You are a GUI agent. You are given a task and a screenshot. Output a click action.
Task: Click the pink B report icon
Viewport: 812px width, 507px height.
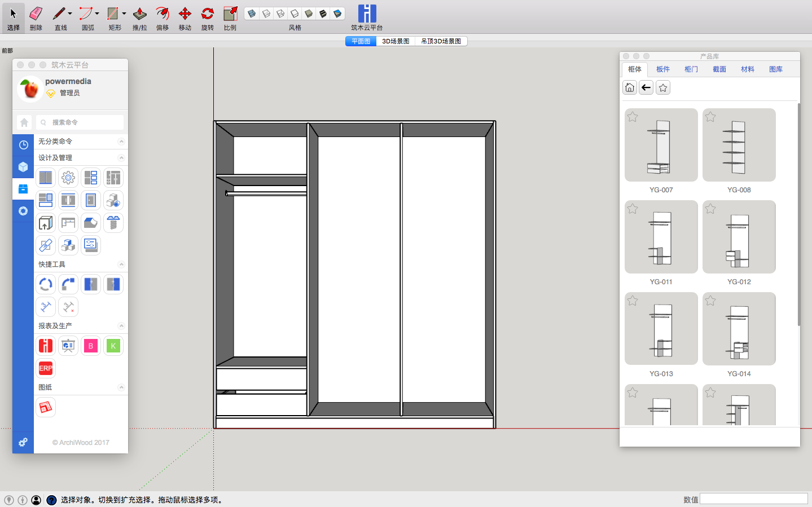[x=91, y=346]
